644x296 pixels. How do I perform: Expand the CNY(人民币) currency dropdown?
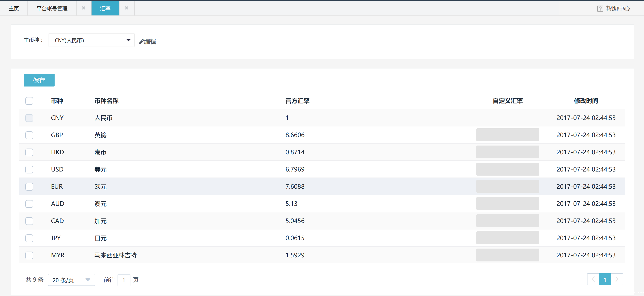pos(91,40)
